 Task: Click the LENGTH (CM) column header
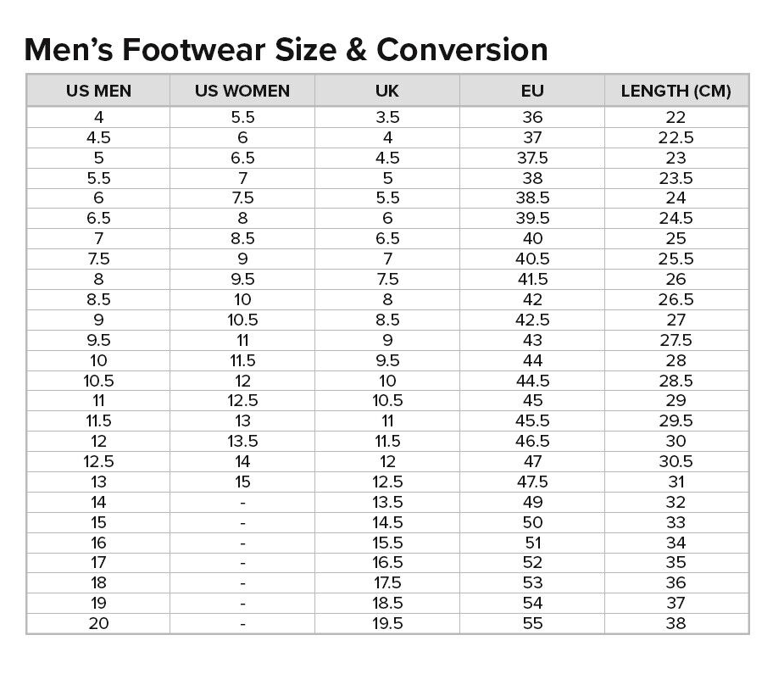[x=676, y=91]
